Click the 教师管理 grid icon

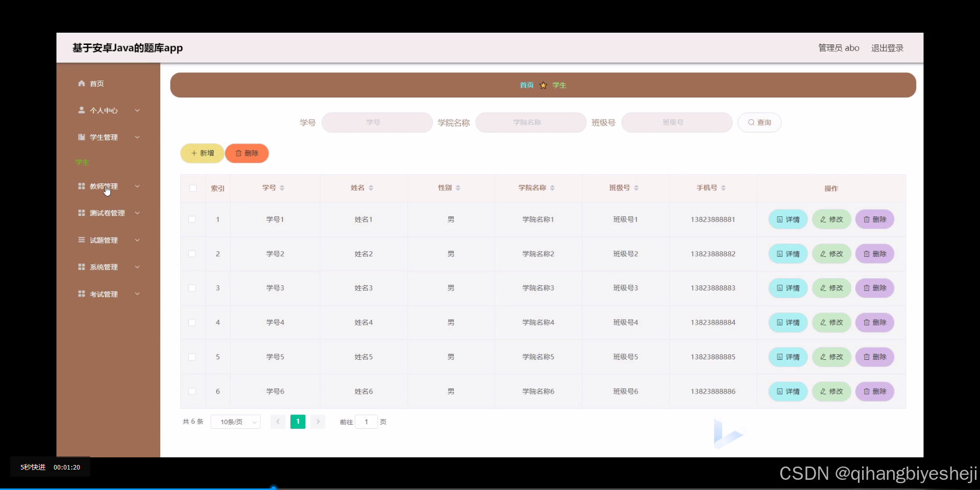point(81,186)
